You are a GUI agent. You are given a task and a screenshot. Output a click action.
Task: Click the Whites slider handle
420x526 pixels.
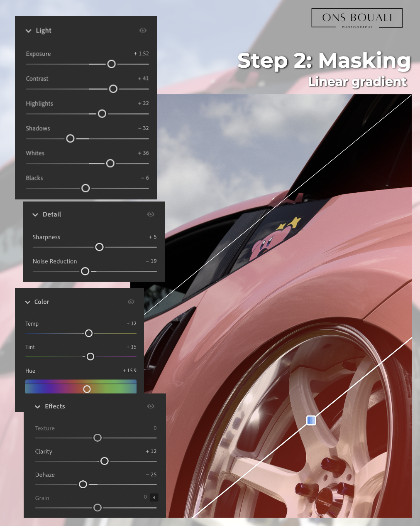click(110, 163)
